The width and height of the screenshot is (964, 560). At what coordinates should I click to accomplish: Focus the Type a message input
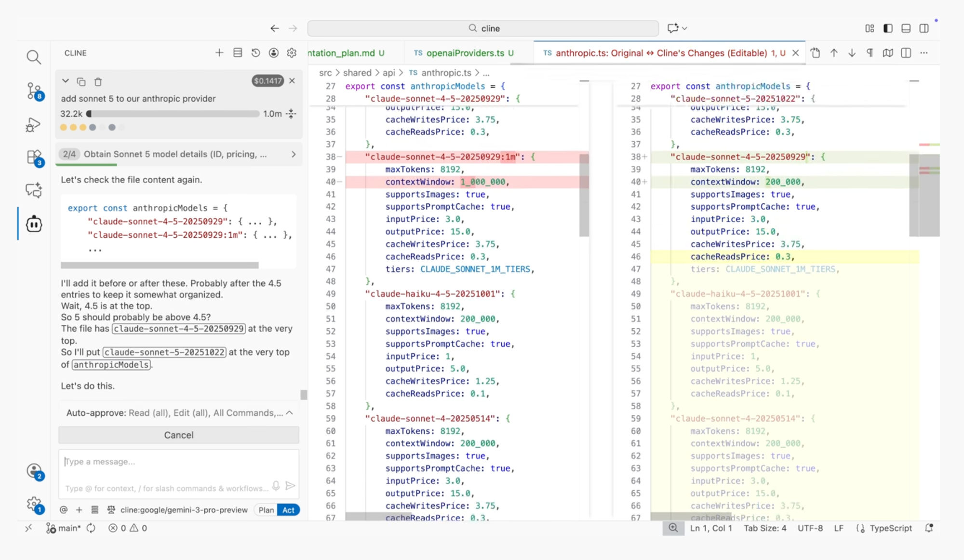coord(178,462)
